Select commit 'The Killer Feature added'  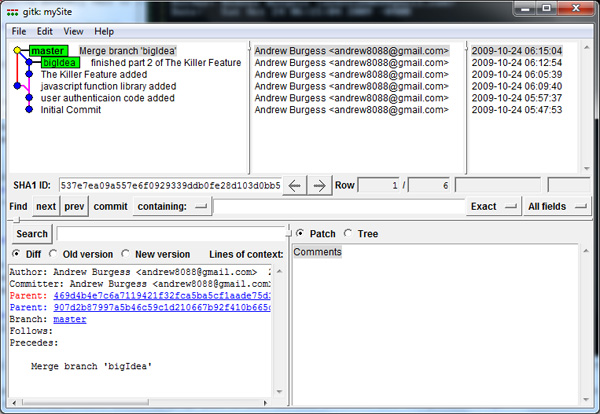(x=94, y=74)
